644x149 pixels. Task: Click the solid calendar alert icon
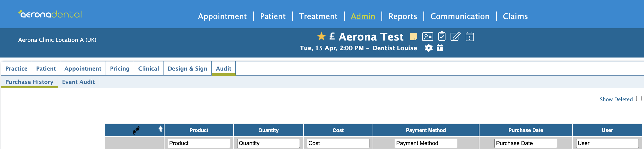coord(440,48)
